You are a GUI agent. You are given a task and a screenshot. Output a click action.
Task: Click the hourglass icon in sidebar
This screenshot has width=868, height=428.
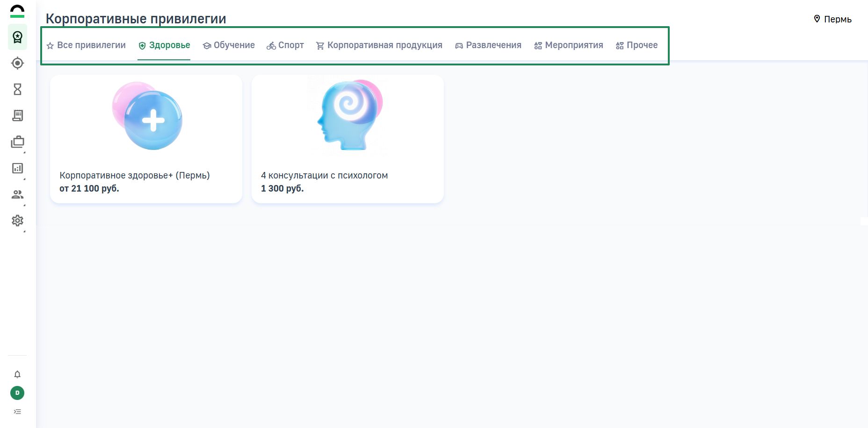click(x=17, y=89)
